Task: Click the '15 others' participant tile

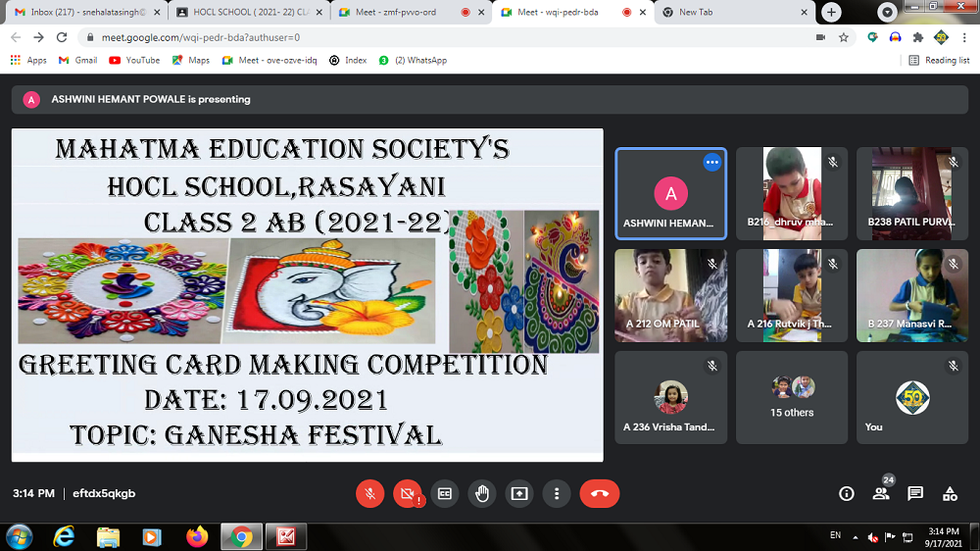Action: click(792, 398)
